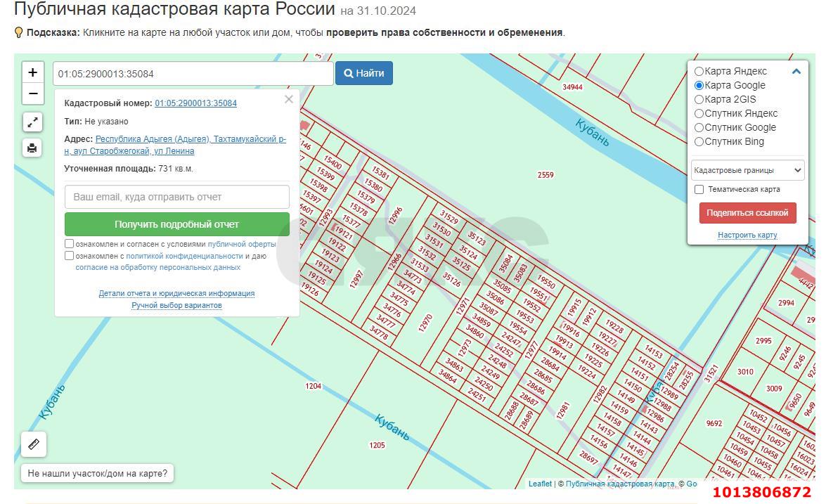Click the print map icon
826x504 pixels.
32,146
